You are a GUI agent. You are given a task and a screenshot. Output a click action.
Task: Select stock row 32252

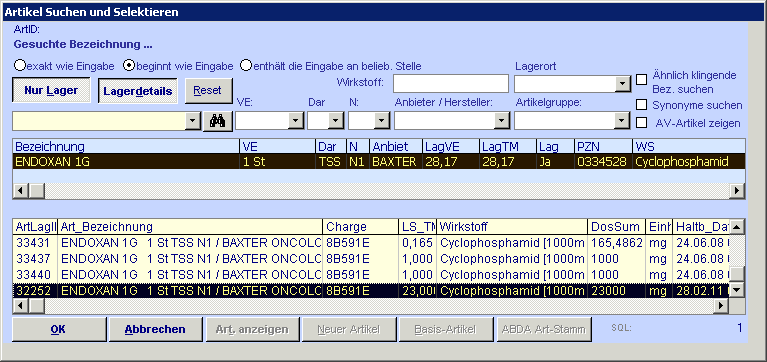[371, 291]
